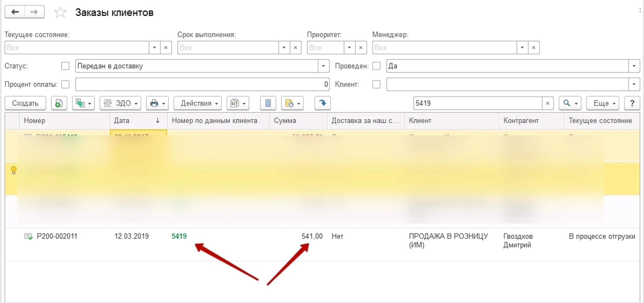Tick the Процент оплаты checkbox
The image size is (644, 303).
[65, 85]
